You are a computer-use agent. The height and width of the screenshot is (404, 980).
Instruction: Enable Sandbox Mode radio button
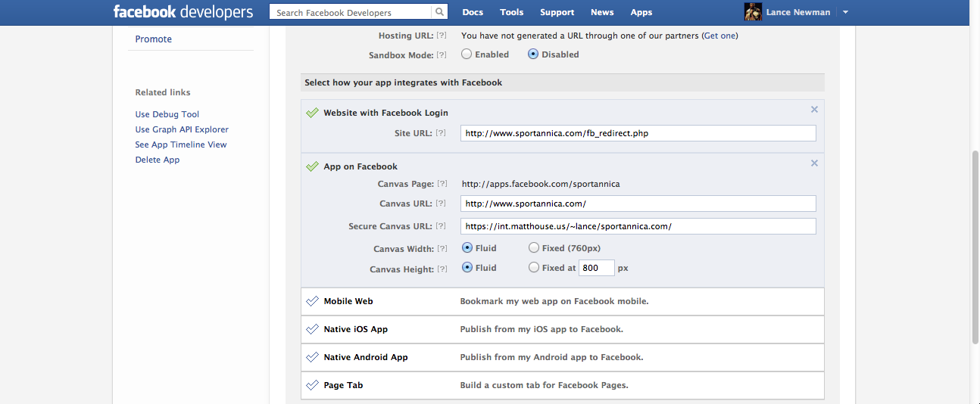click(x=467, y=54)
